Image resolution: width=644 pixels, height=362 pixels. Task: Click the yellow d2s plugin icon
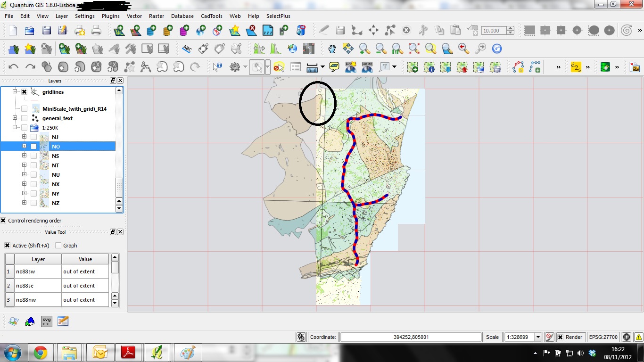(576, 67)
